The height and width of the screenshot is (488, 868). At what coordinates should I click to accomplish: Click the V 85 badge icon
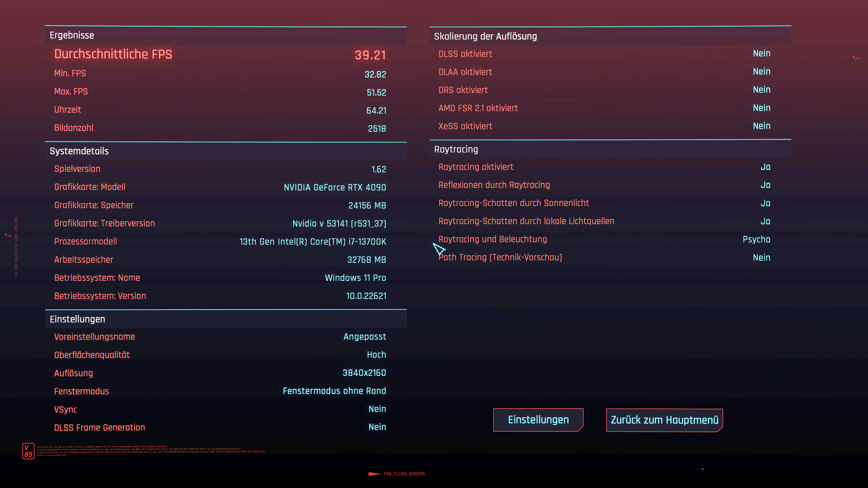28,451
